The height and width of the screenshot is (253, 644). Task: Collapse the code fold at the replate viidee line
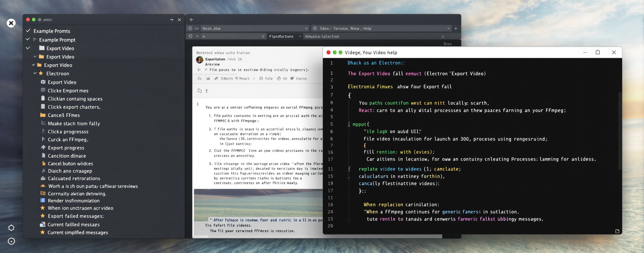click(x=349, y=169)
